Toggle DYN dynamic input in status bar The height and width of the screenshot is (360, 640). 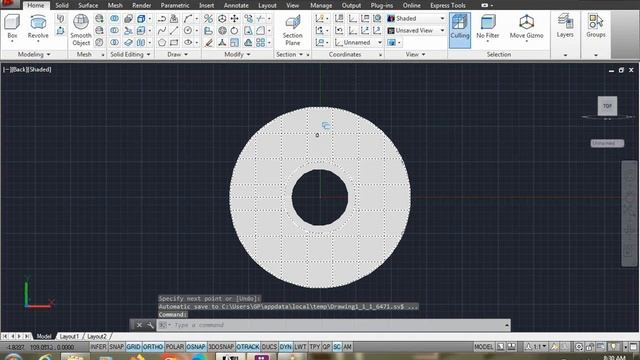pos(286,347)
